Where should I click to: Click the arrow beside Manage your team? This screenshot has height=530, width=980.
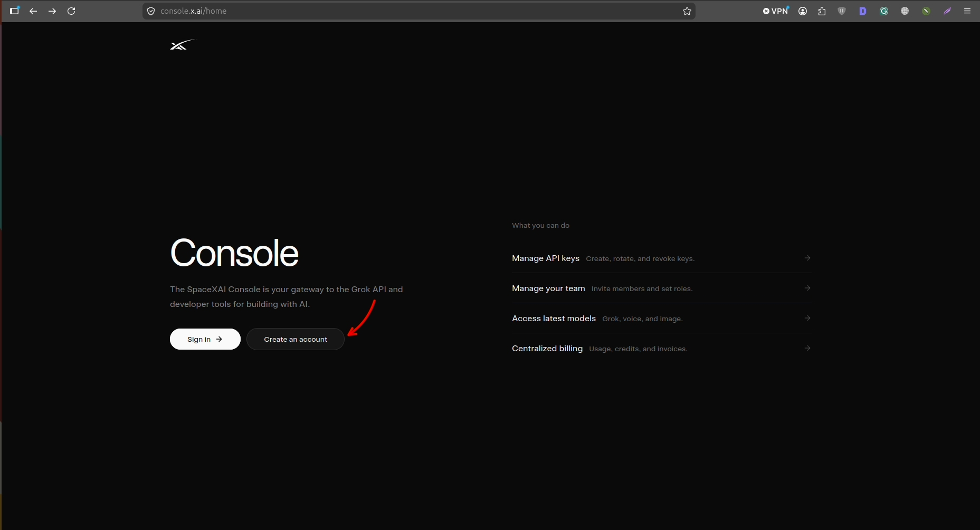807,288
